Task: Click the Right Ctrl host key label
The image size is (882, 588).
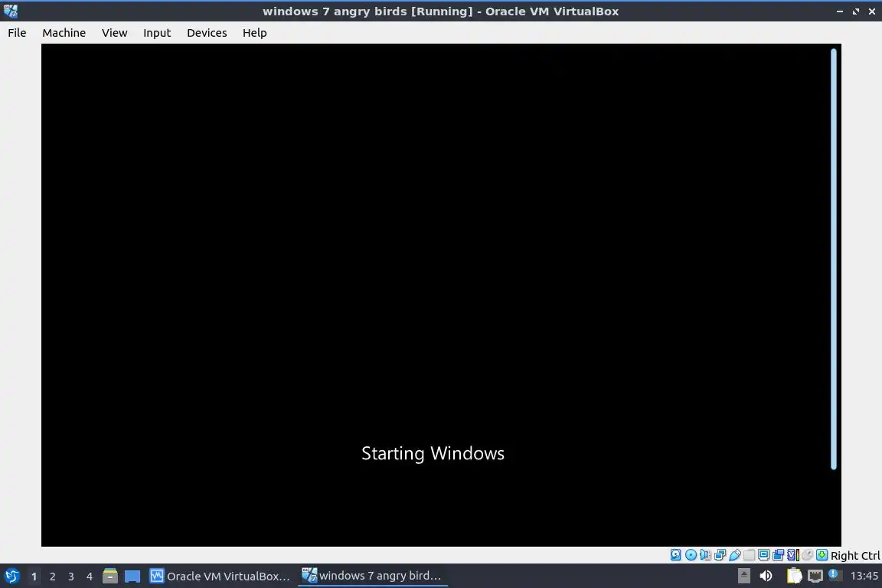Action: click(x=855, y=556)
